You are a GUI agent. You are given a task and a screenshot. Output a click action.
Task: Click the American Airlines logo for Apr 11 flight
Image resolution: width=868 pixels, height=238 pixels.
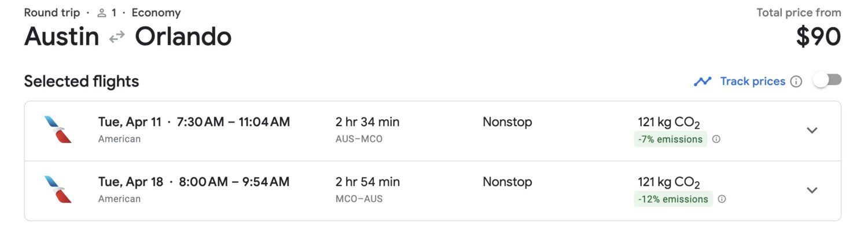[58, 130]
